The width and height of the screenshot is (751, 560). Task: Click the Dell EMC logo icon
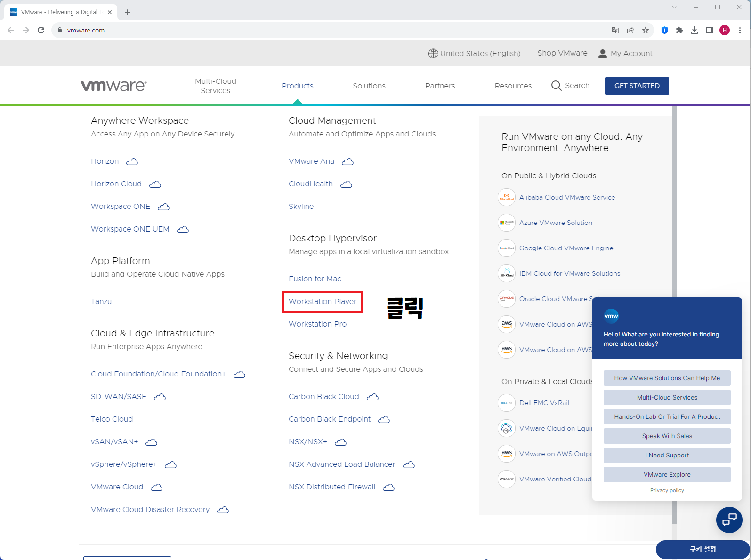(507, 403)
